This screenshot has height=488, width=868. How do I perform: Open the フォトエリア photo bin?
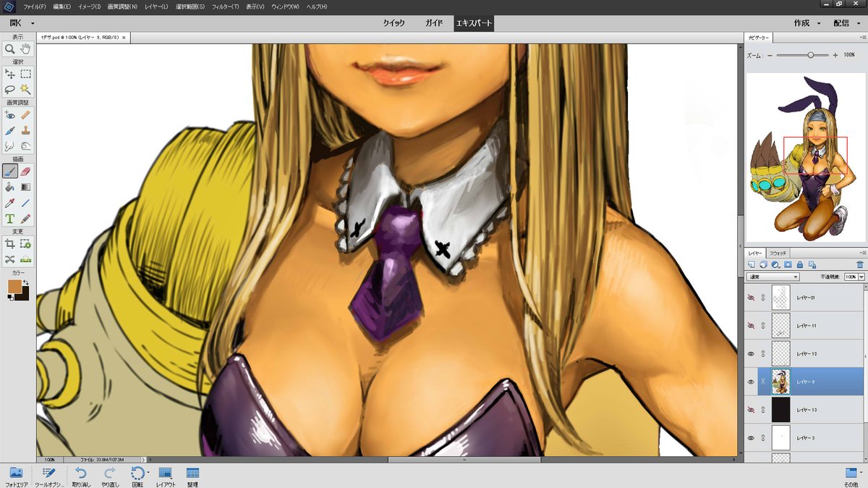tap(16, 476)
